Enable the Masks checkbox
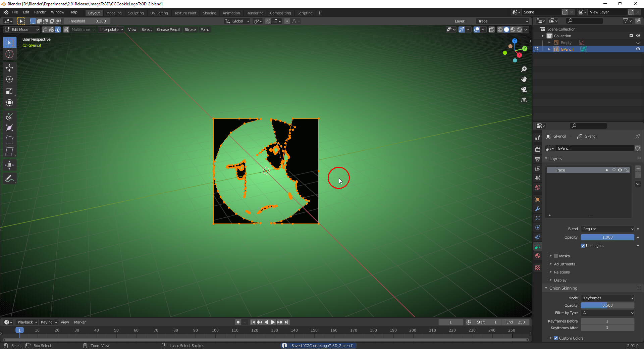Screen dimensions: 644x349 pos(556,256)
